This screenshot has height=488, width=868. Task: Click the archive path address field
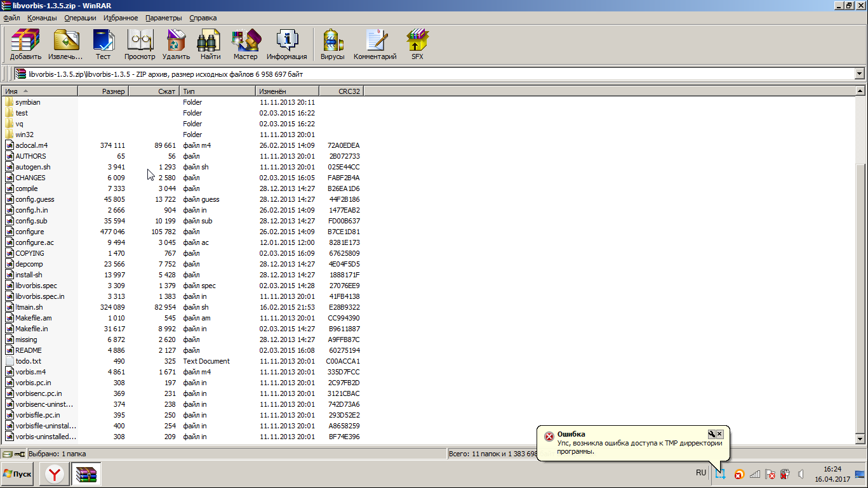[438, 74]
